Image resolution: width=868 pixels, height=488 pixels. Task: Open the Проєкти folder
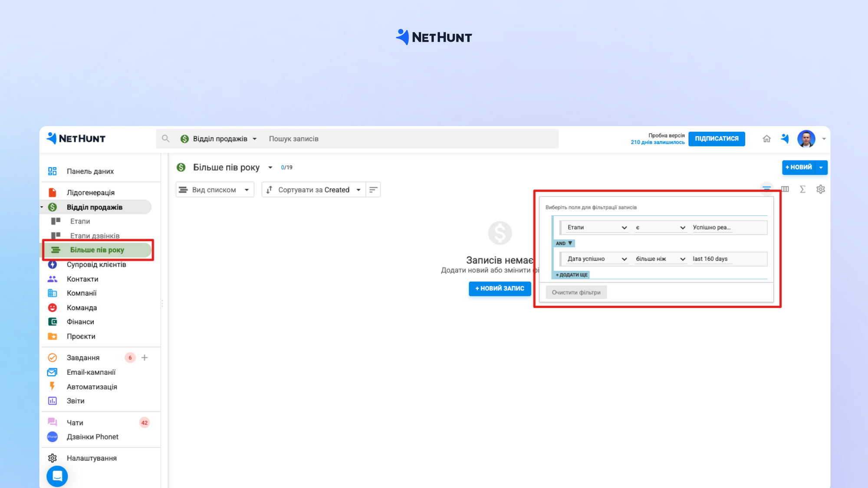pyautogui.click(x=81, y=336)
